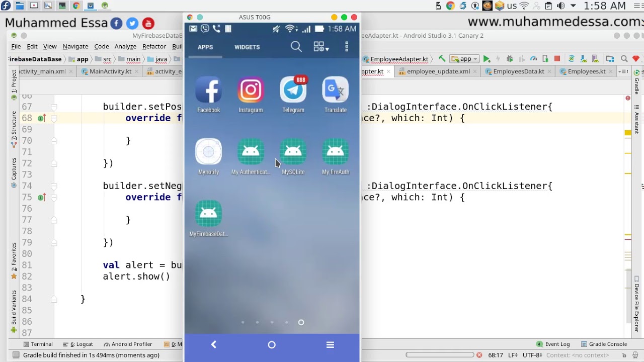Tap the phone Home navigation button

272,344
